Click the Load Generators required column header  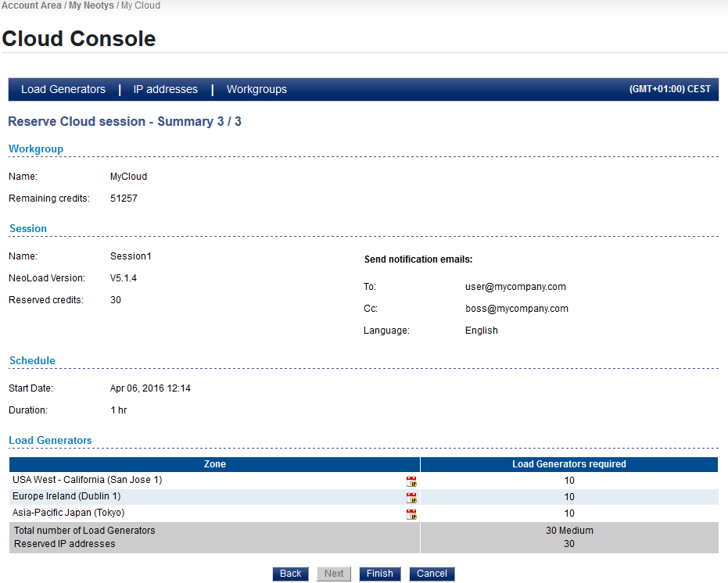click(568, 464)
